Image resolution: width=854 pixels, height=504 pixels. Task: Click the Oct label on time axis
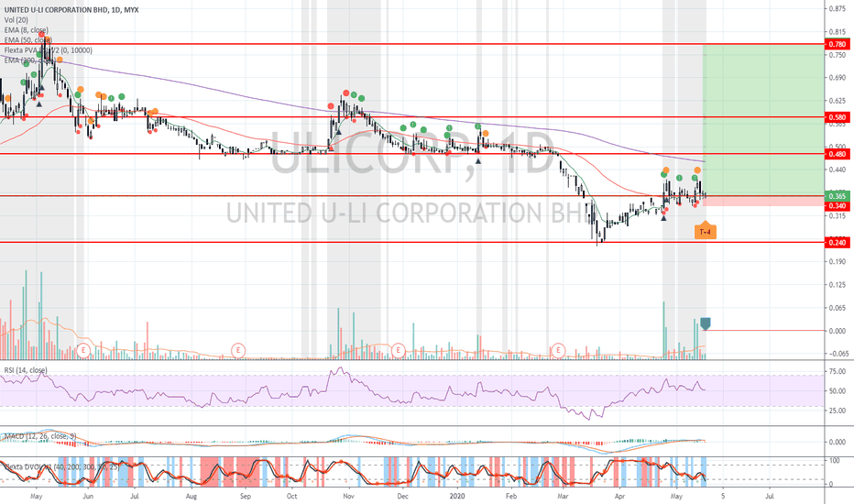292,497
